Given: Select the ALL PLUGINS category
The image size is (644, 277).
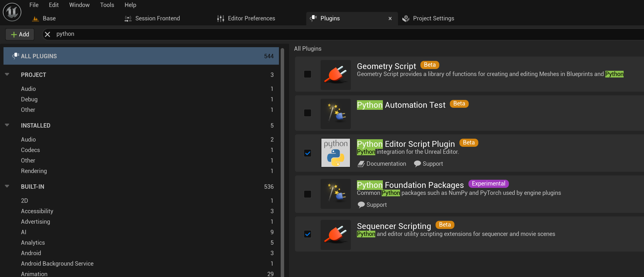Looking at the screenshot, I should (x=141, y=56).
